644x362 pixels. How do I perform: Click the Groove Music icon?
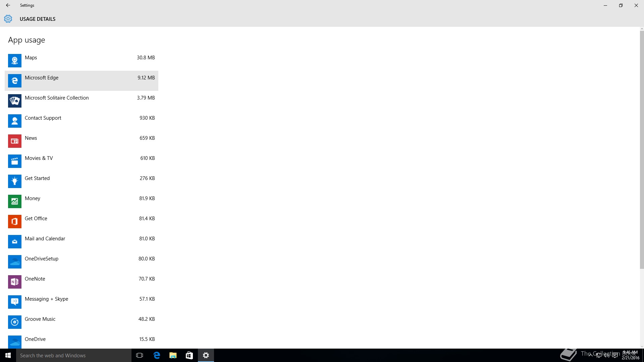(x=14, y=322)
